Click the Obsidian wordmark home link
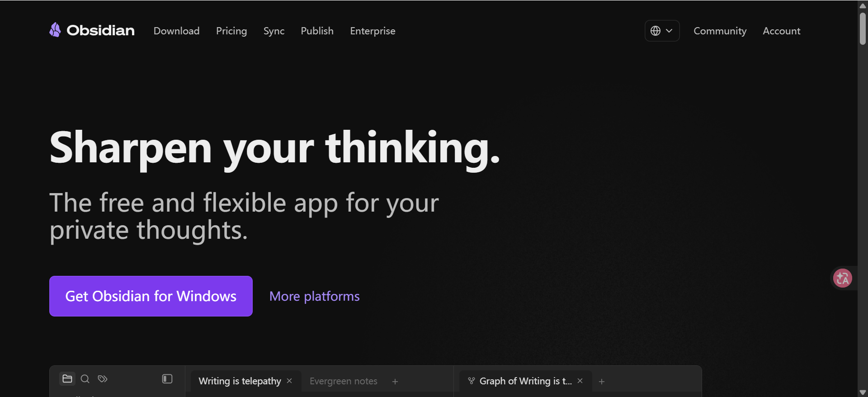 100,30
